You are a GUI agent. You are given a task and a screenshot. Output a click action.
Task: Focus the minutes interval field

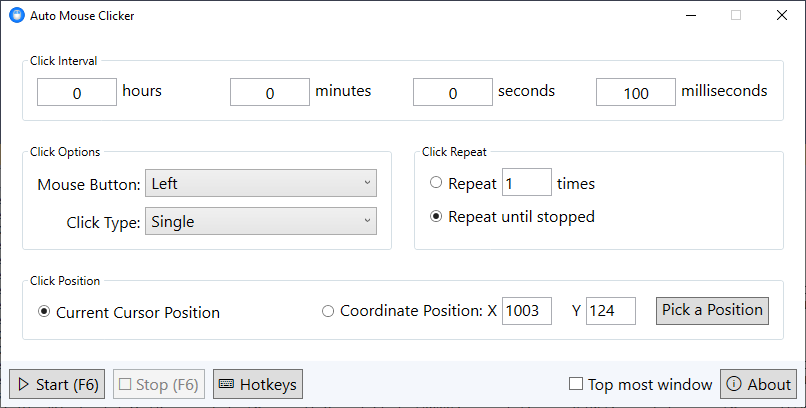click(x=270, y=93)
